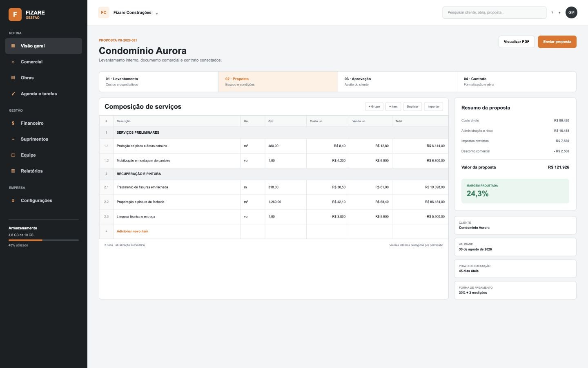Select row Proteção de pisos e áreas comuns
Viewport: 588px width, 368px height.
click(x=274, y=146)
